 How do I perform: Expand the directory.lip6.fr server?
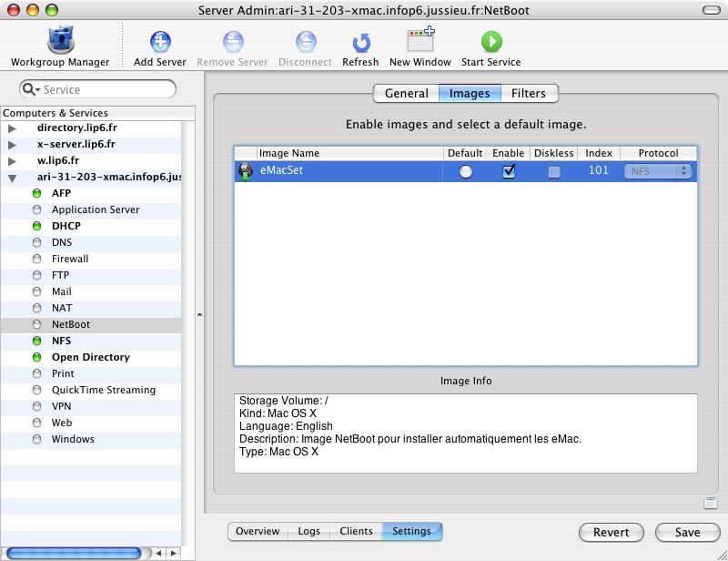(x=12, y=128)
